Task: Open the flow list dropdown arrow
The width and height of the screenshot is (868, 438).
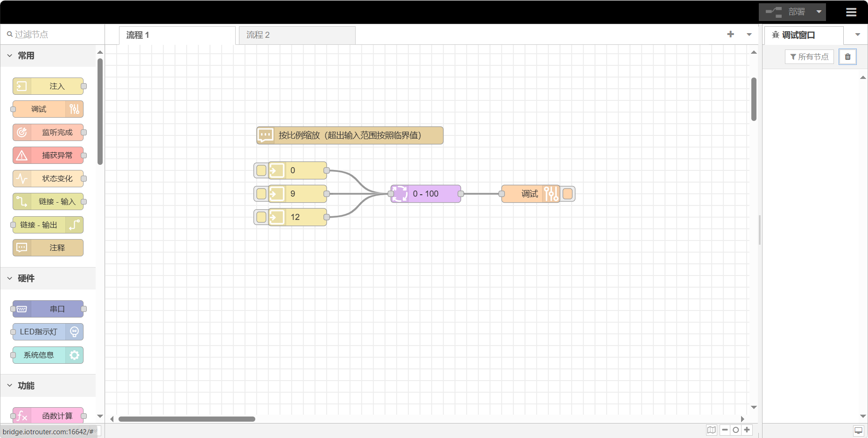Action: pyautogui.click(x=749, y=35)
